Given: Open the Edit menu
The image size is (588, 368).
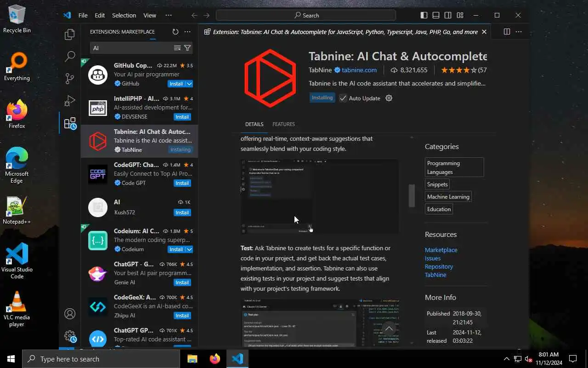Looking at the screenshot, I should (x=100, y=15).
